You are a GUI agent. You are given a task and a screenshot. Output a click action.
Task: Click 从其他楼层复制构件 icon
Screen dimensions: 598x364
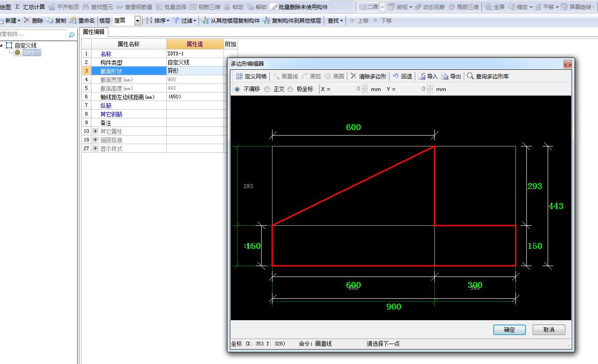(205, 20)
